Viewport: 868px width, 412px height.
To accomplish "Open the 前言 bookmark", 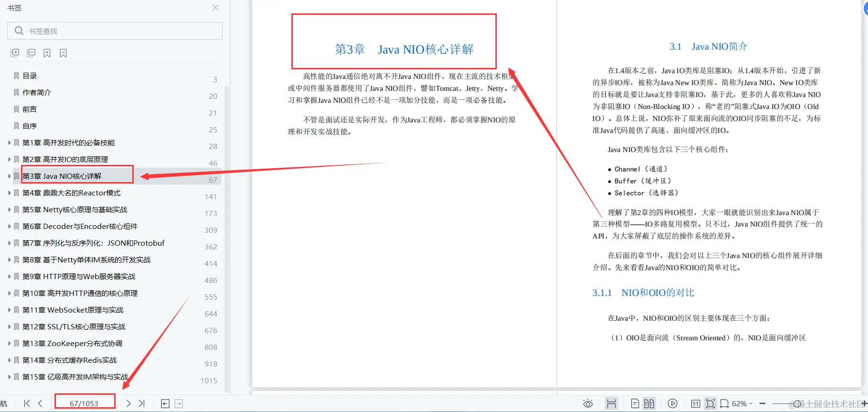I will (30, 109).
